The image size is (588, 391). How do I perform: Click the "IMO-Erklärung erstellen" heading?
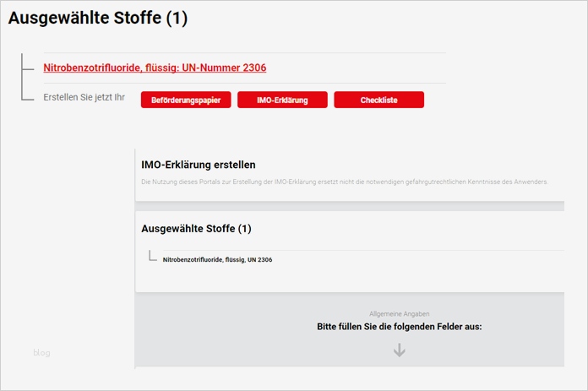[x=198, y=165]
